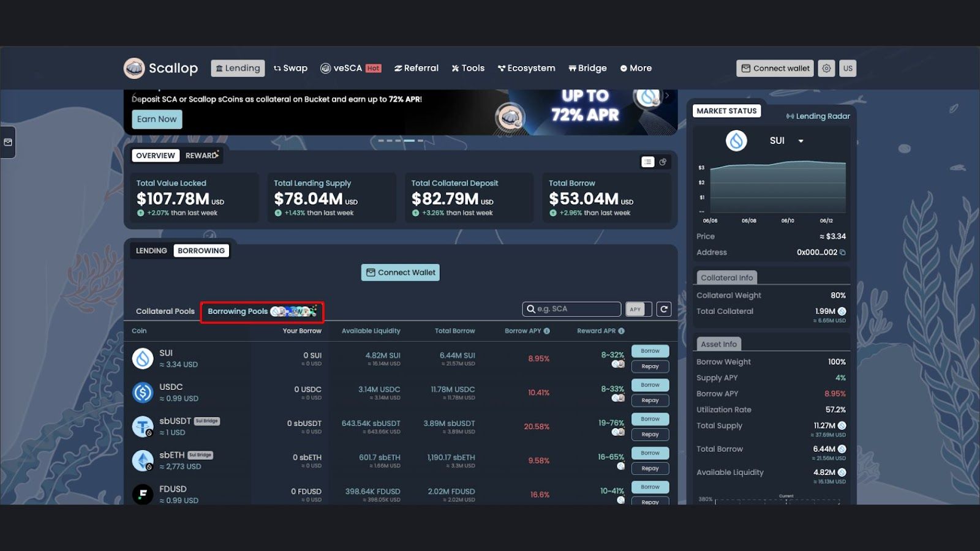Click Repay in the SUI row

[650, 366]
